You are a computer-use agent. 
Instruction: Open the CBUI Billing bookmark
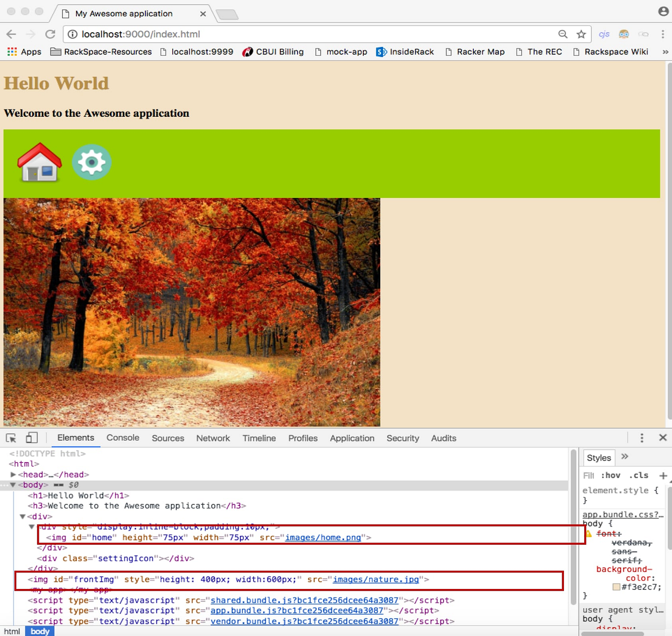[273, 52]
